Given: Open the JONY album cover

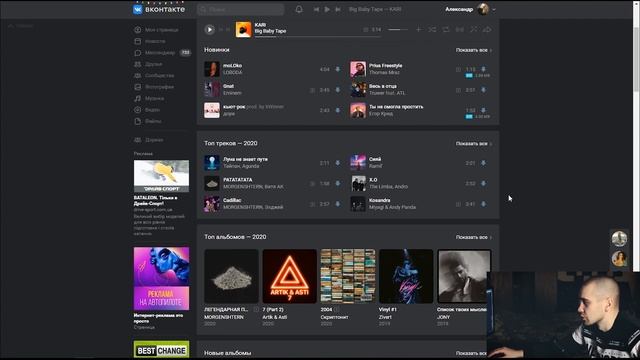Looking at the screenshot, I should (464, 276).
